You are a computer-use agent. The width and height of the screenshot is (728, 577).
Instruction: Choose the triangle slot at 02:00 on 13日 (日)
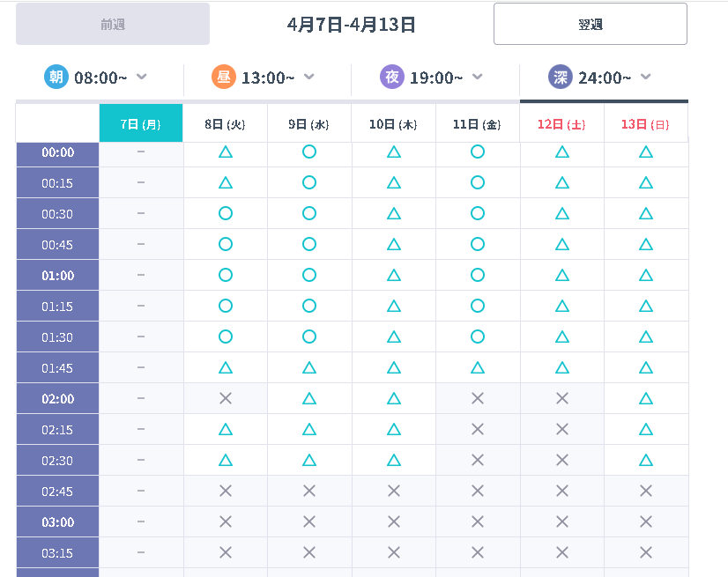646,398
